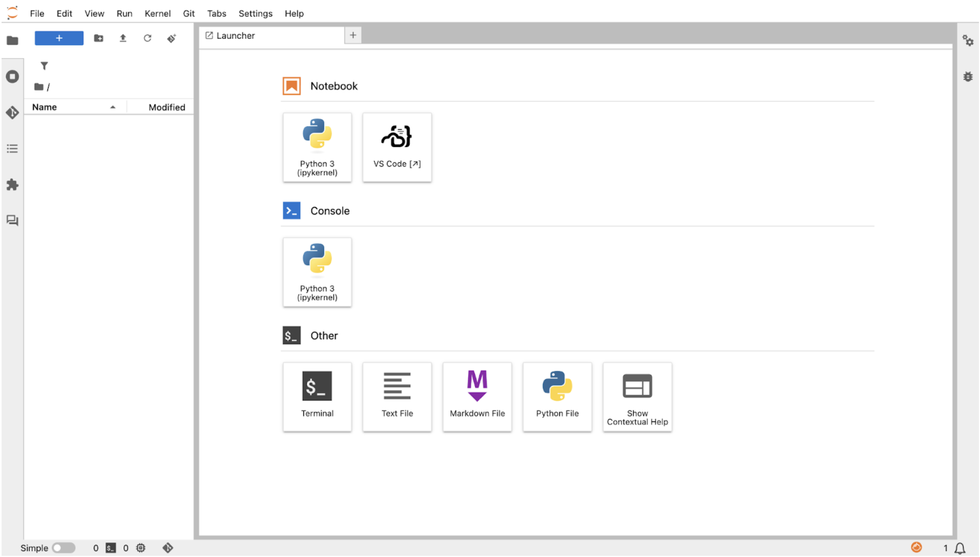Create a new Python File

(x=557, y=397)
